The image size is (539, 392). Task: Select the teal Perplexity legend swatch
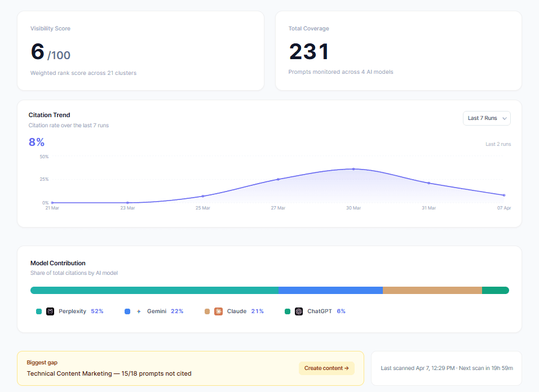39,311
